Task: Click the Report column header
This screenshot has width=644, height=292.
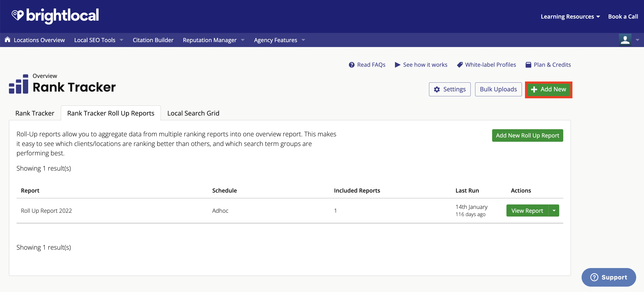Action: click(30, 191)
